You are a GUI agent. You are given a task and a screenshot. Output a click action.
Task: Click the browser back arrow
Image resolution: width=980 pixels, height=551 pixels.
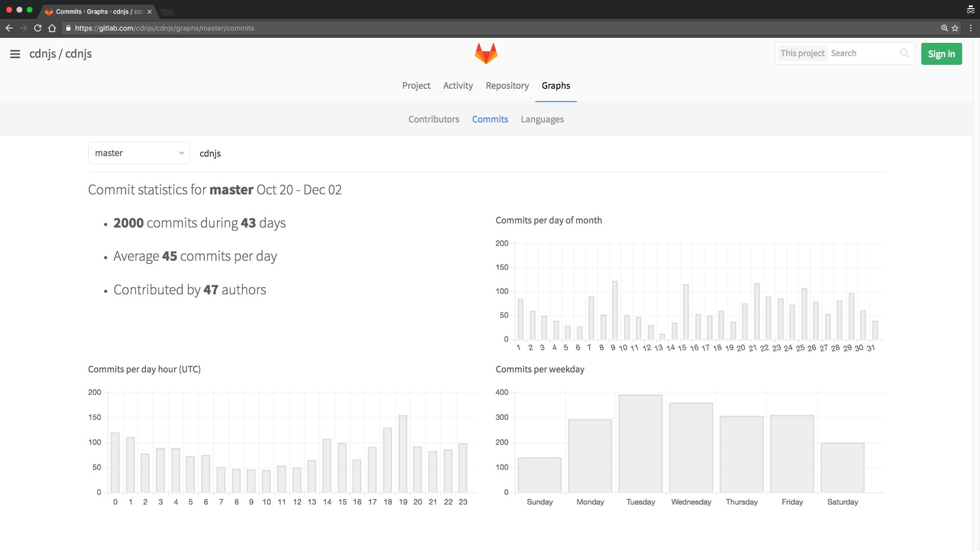tap(9, 28)
